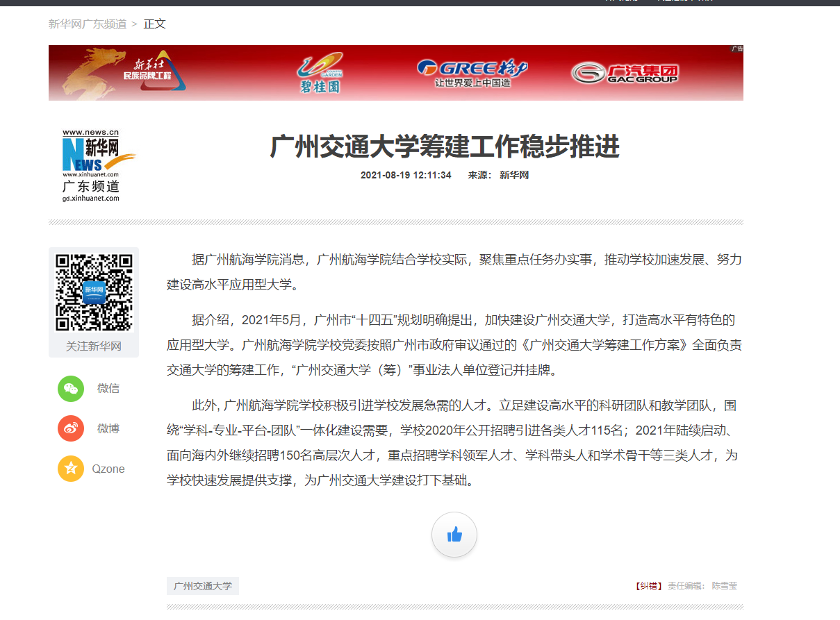Share via the yellow Qzone star icon

tap(71, 469)
